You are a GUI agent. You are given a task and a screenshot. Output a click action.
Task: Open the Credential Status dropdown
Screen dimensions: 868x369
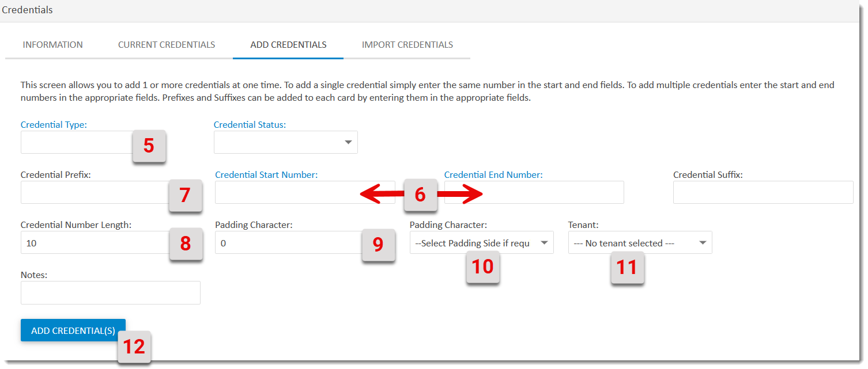pyautogui.click(x=285, y=142)
